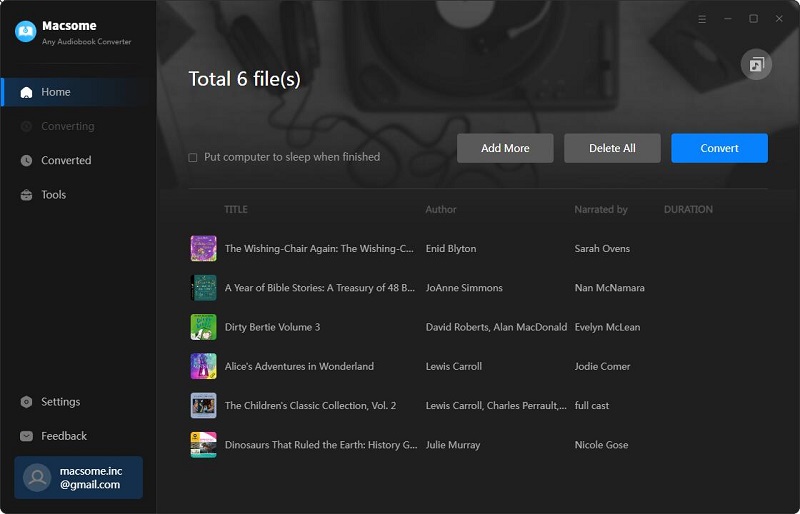
Task: Click narrator 'Nicole Gose'
Action: point(602,445)
